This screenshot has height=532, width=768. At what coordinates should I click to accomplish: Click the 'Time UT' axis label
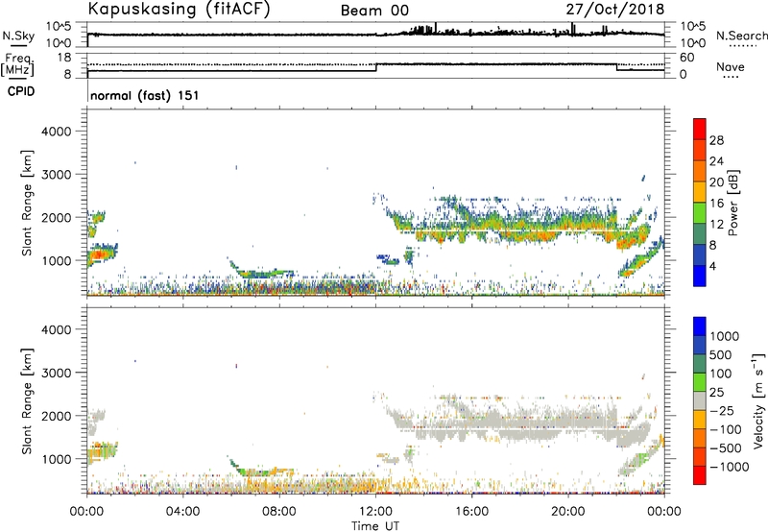(x=375, y=526)
